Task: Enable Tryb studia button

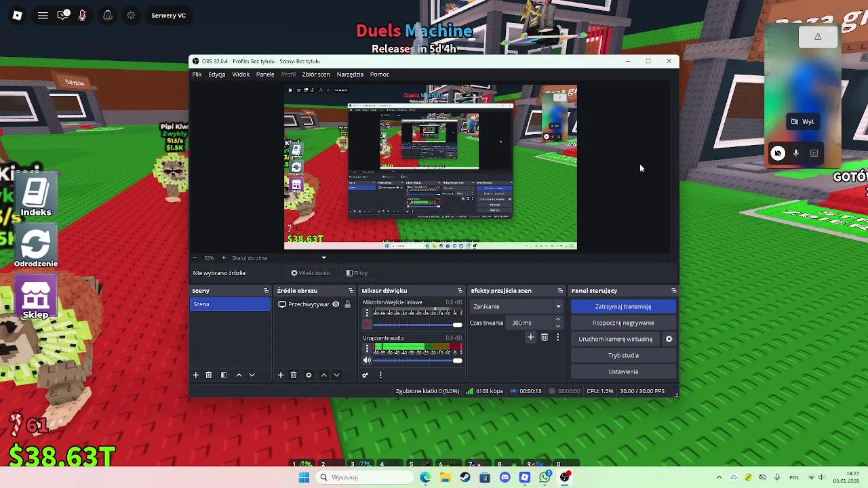Action: (x=623, y=355)
